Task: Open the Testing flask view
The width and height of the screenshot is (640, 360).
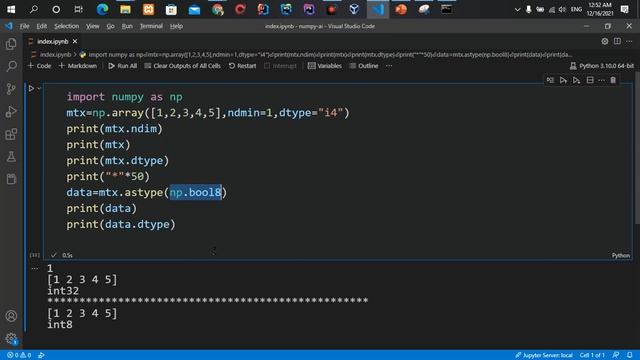Action: [11, 157]
